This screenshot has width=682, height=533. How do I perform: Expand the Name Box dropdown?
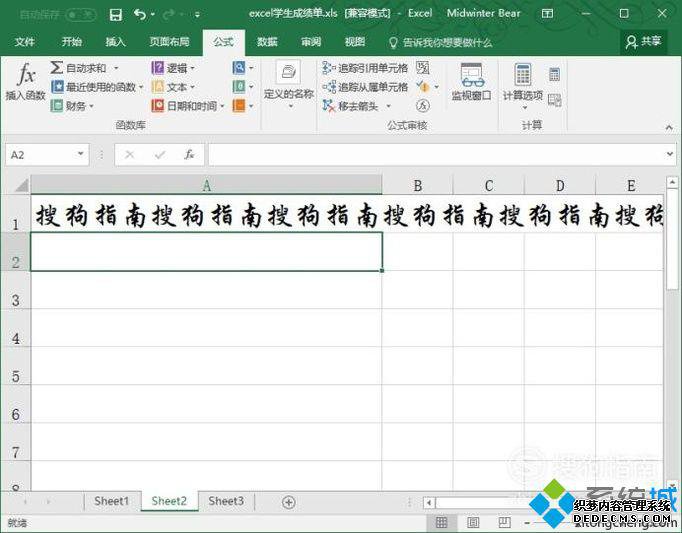[x=80, y=154]
